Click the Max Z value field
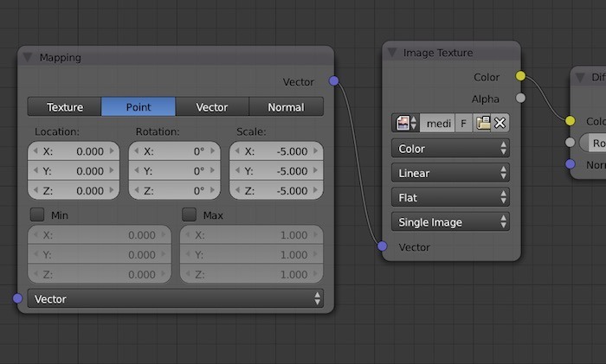Screen dimensions: 606x364 pyautogui.click(x=252, y=274)
